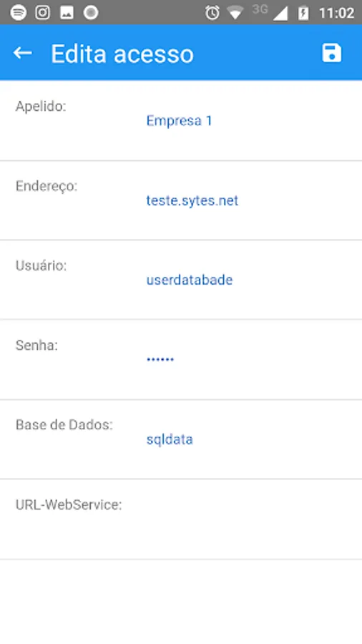Tap the image notification icon

tap(67, 12)
